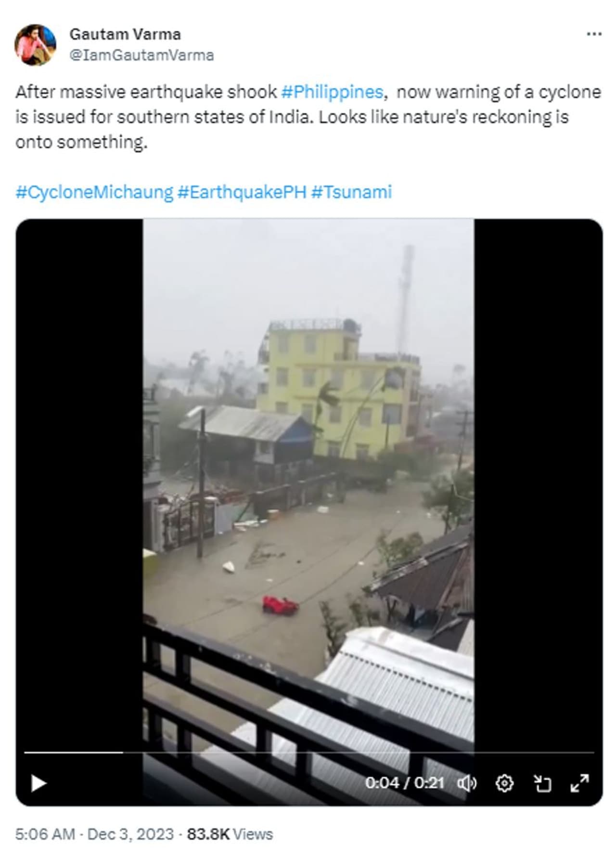Follow the #CycloneMichaung hashtag link
This screenshot has width=616, height=860.
coord(94,192)
